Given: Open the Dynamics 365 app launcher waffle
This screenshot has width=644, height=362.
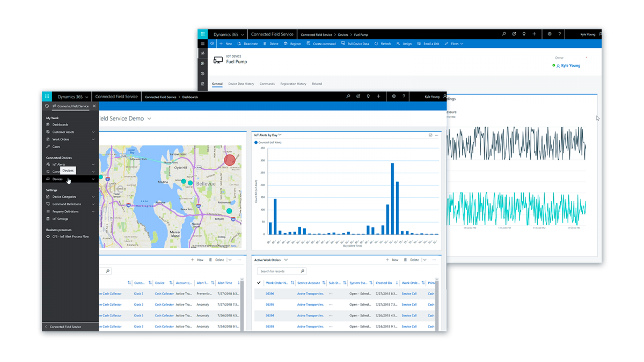Looking at the screenshot, I should 47,96.
